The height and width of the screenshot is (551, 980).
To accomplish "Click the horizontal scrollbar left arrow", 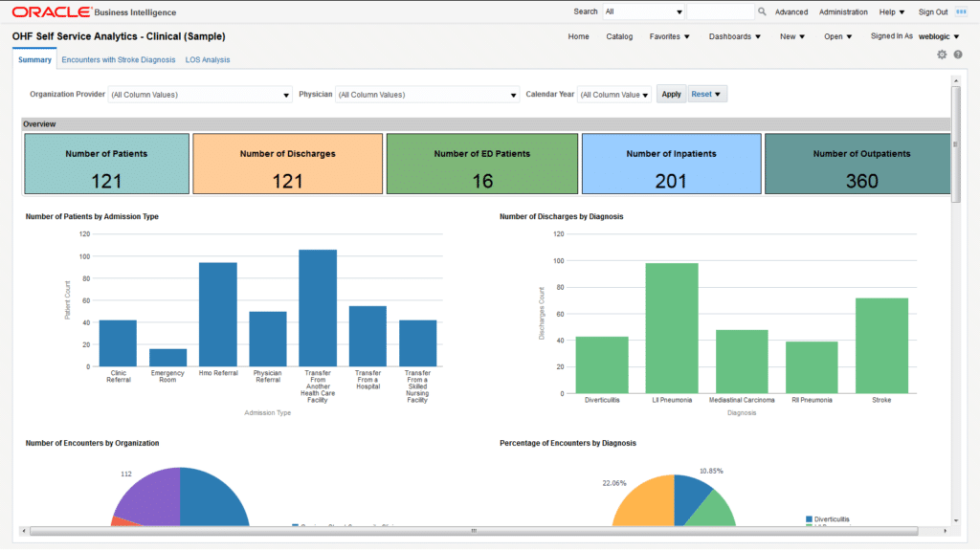I will [x=24, y=531].
